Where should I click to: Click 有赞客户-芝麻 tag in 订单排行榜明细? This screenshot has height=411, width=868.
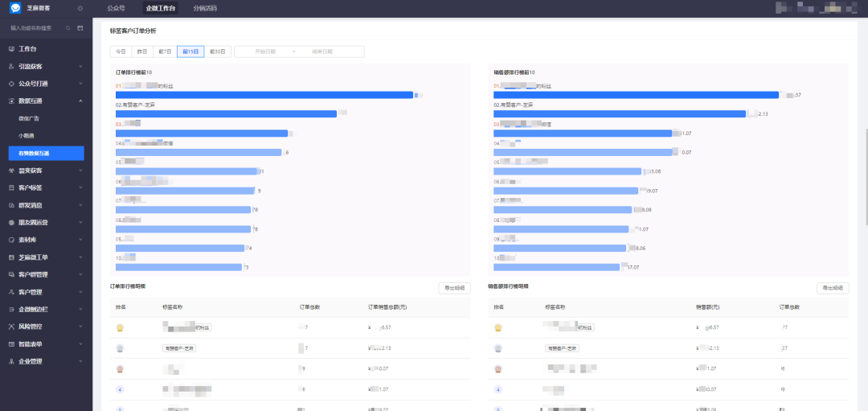(180, 348)
